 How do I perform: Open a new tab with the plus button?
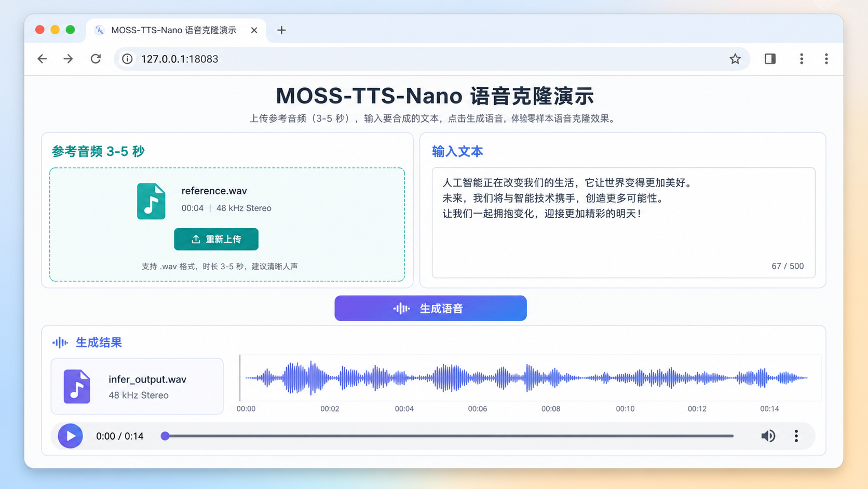[x=281, y=30]
